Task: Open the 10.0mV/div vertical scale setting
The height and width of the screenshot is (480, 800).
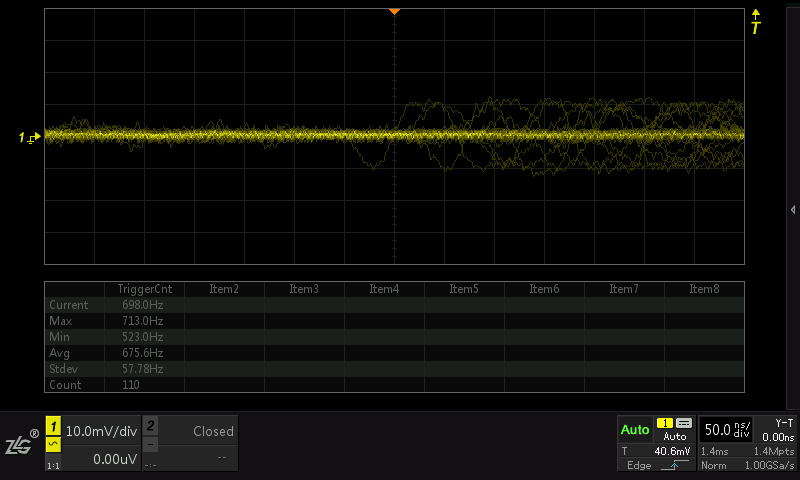Action: (100, 431)
